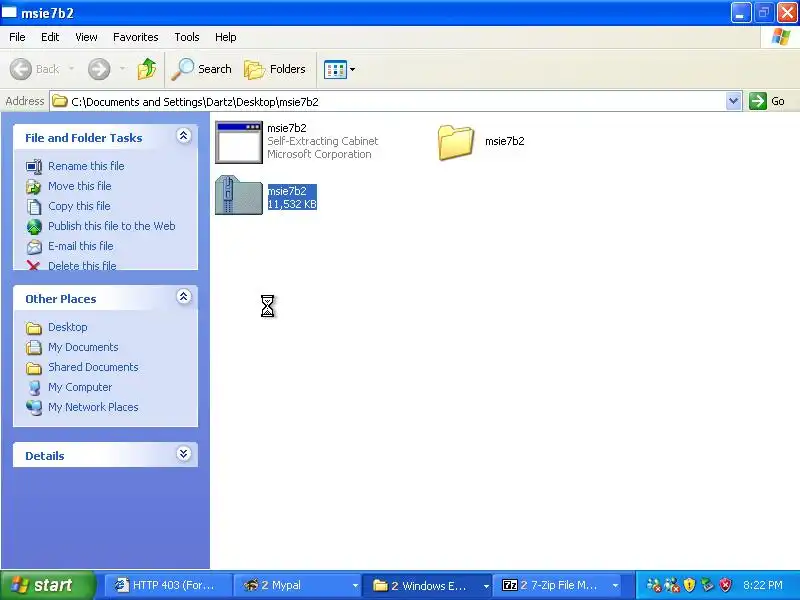This screenshot has height=600, width=800.
Task: Click the first network connection tray icon
Action: click(654, 585)
